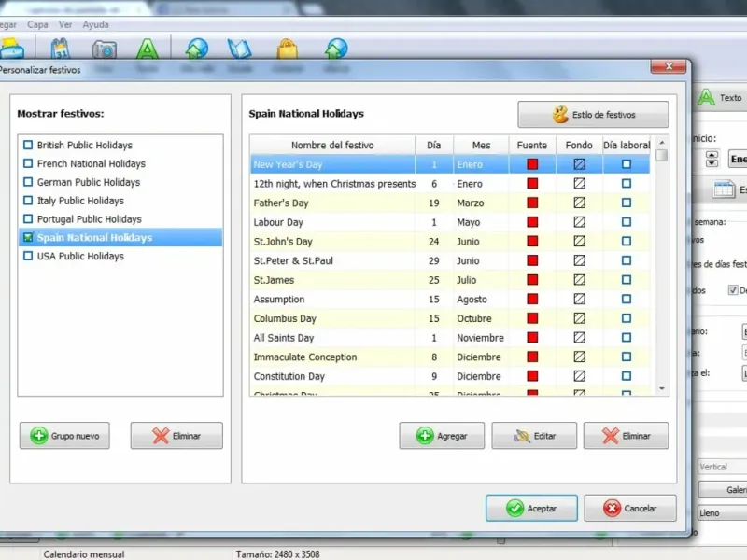Click the calendar icon in the main toolbar
747x560 pixels.
coord(61,49)
